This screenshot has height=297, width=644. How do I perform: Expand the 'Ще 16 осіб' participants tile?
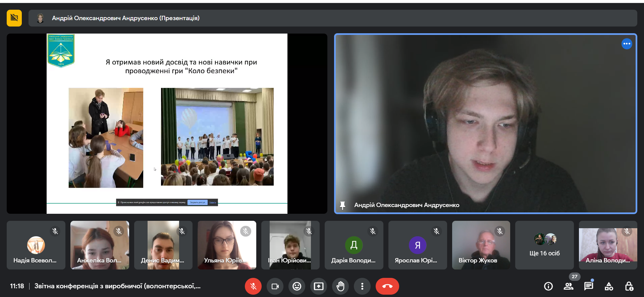(544, 245)
